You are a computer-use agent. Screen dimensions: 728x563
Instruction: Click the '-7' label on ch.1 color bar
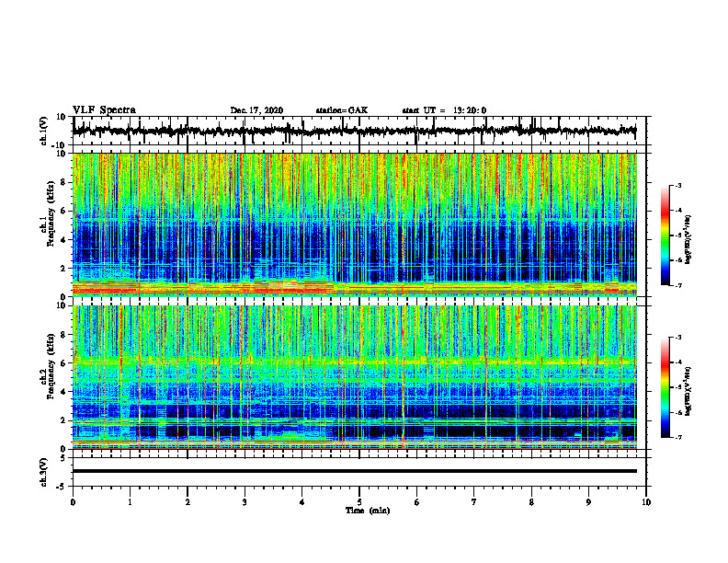click(677, 285)
